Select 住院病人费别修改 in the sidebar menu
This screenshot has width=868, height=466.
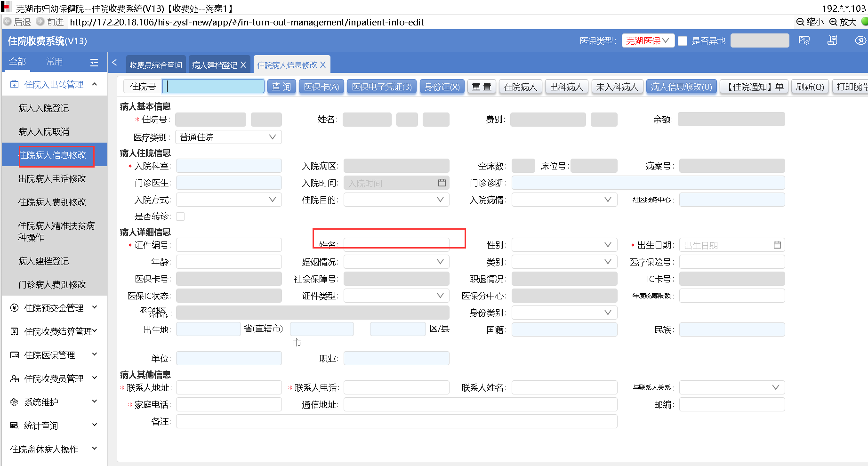(x=52, y=202)
